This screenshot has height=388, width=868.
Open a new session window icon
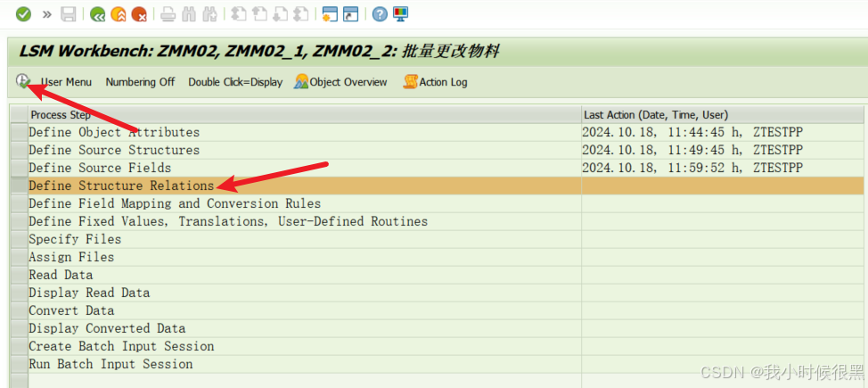pyautogui.click(x=330, y=14)
